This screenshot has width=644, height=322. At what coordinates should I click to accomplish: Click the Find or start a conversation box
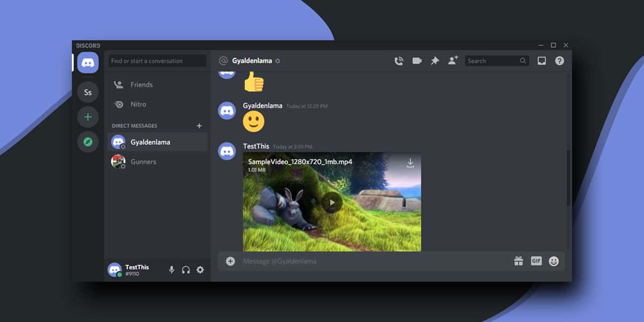coord(157,61)
